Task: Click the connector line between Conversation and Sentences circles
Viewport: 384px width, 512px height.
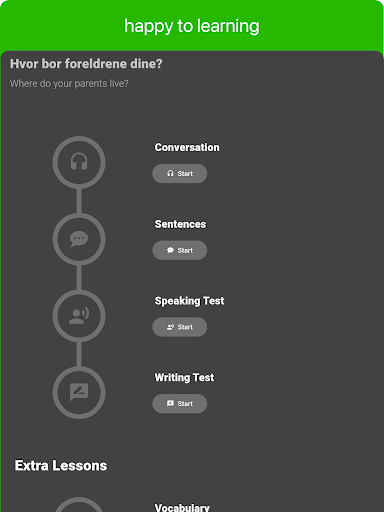Action: [x=79, y=201]
